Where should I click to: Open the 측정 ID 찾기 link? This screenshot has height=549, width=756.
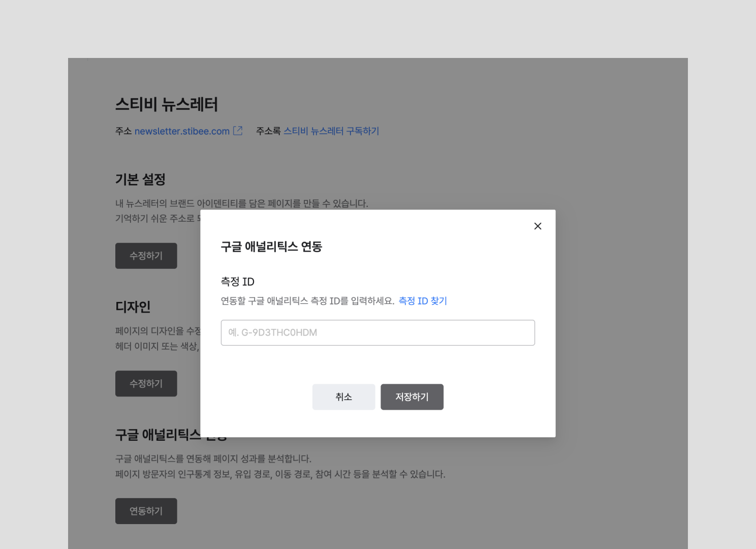coord(423,301)
